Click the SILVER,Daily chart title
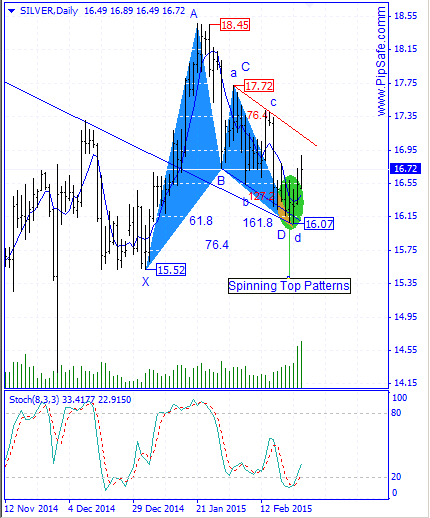Screen dimensions: 430x518 (x=49, y=11)
